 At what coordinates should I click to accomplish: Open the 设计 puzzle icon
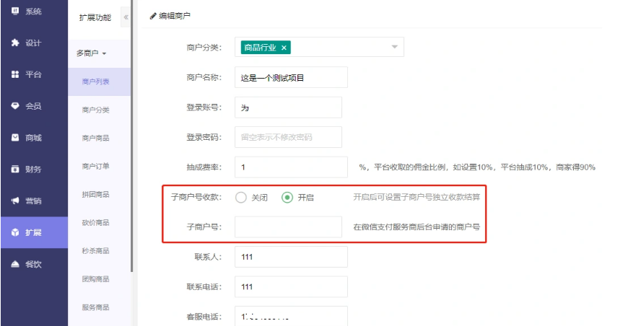coord(15,43)
